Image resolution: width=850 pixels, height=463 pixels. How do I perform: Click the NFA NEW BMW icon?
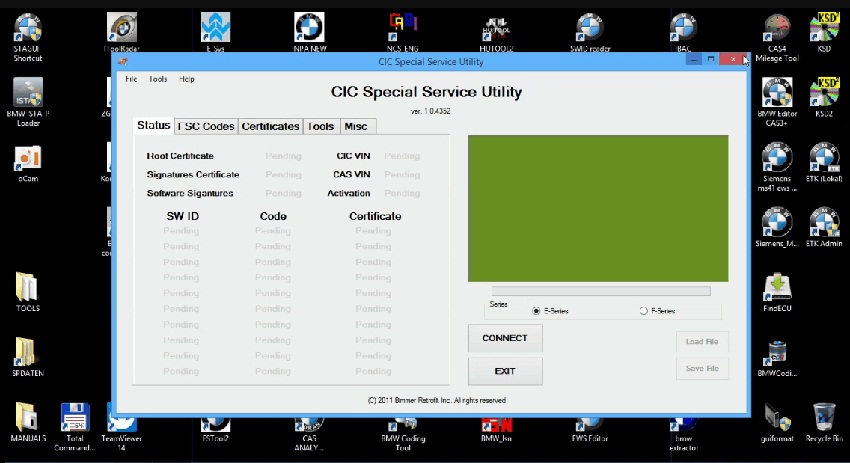pyautogui.click(x=309, y=28)
